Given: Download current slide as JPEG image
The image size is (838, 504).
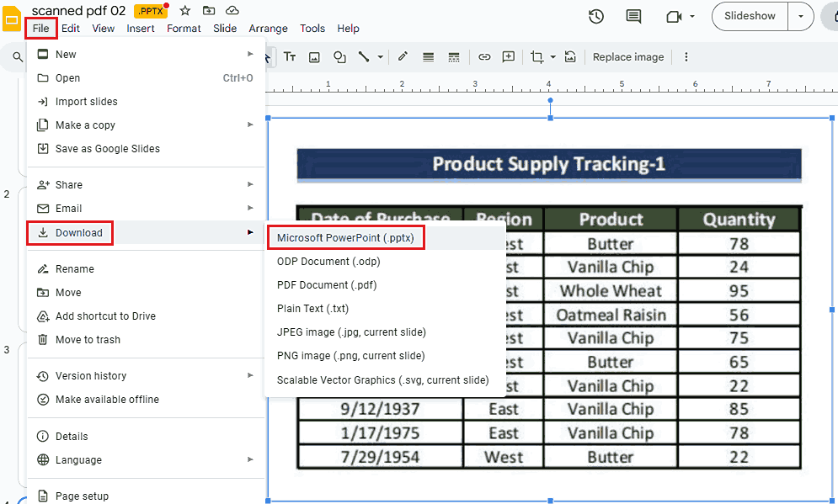Looking at the screenshot, I should click(x=385, y=332).
